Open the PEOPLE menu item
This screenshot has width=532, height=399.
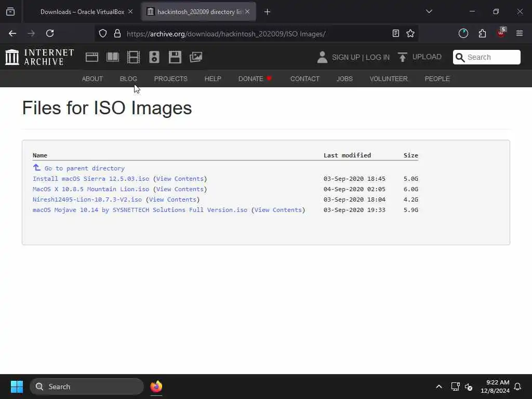437,79
